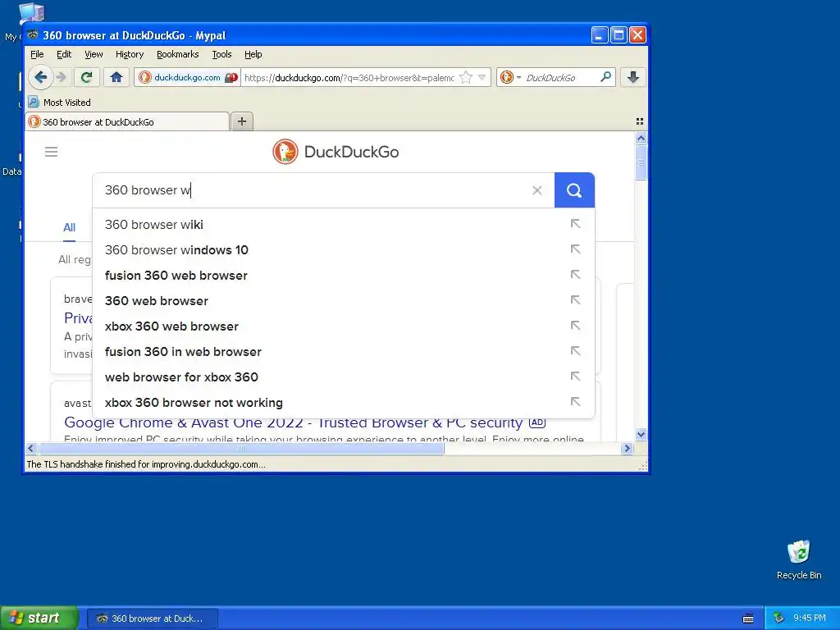Open the Home page button
The height and width of the screenshot is (630, 840).
116,77
